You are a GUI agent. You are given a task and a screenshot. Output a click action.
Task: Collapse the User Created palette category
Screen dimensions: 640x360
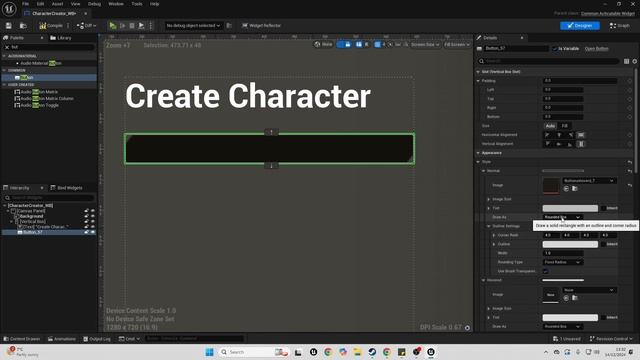(x=4, y=84)
